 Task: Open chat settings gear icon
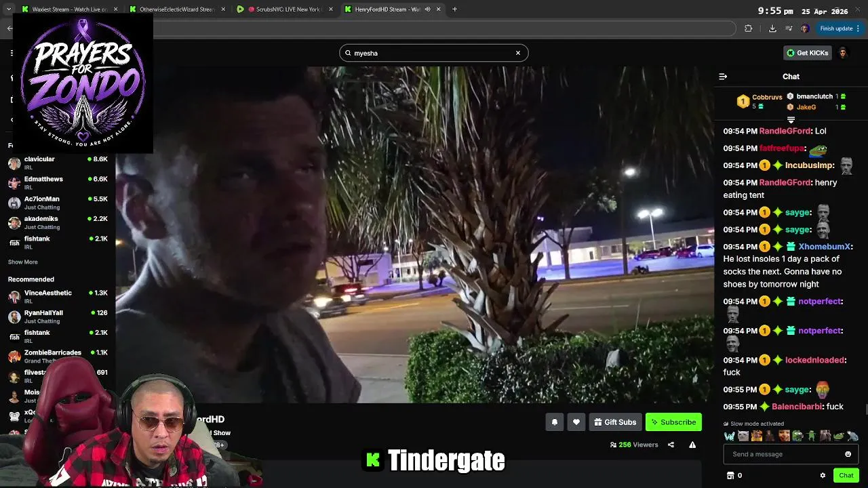point(823,475)
